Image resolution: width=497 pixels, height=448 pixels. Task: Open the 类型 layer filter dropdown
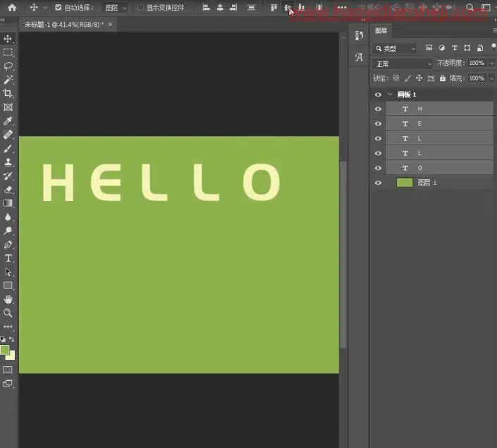point(394,49)
